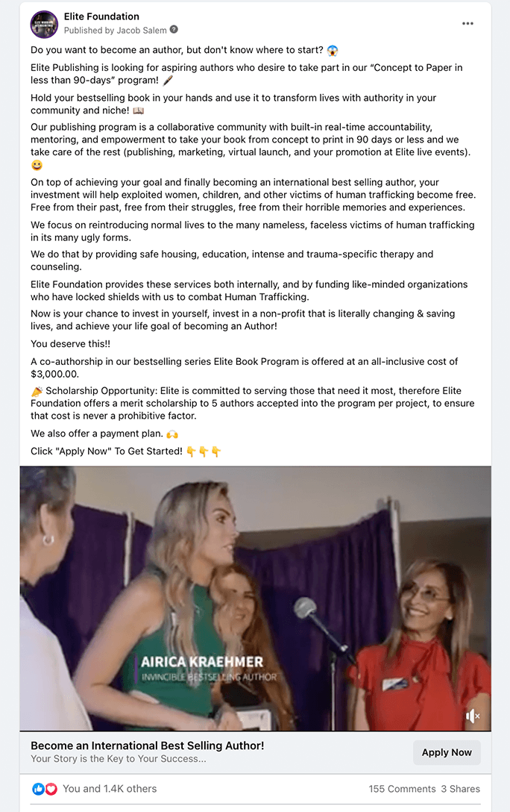
Task: Click the pointing-down hand emojis after Apply Now
Action: 204,452
